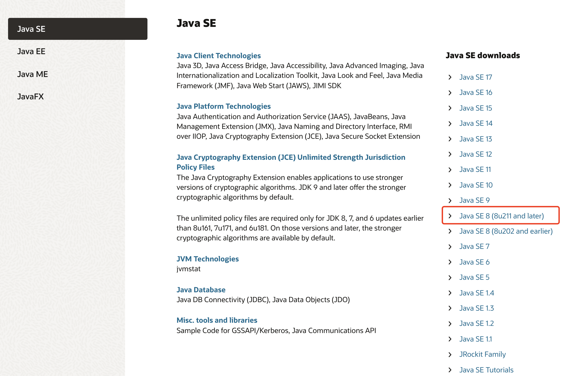Image resolution: width=588 pixels, height=376 pixels.
Task: Click the Java SE 1.4 download link
Action: [477, 293]
